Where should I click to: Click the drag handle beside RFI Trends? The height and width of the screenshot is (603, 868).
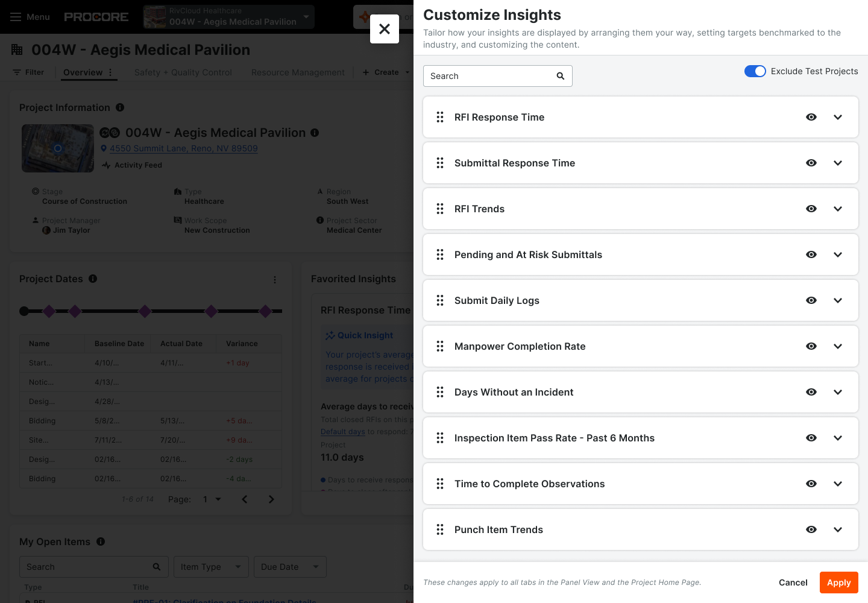tap(440, 209)
